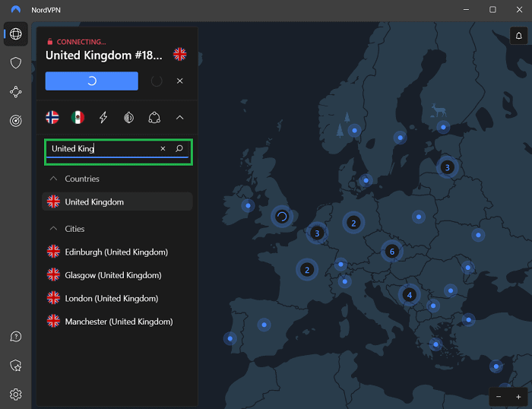Open settings gear in the sidebar
This screenshot has width=532, height=409.
pyautogui.click(x=15, y=394)
